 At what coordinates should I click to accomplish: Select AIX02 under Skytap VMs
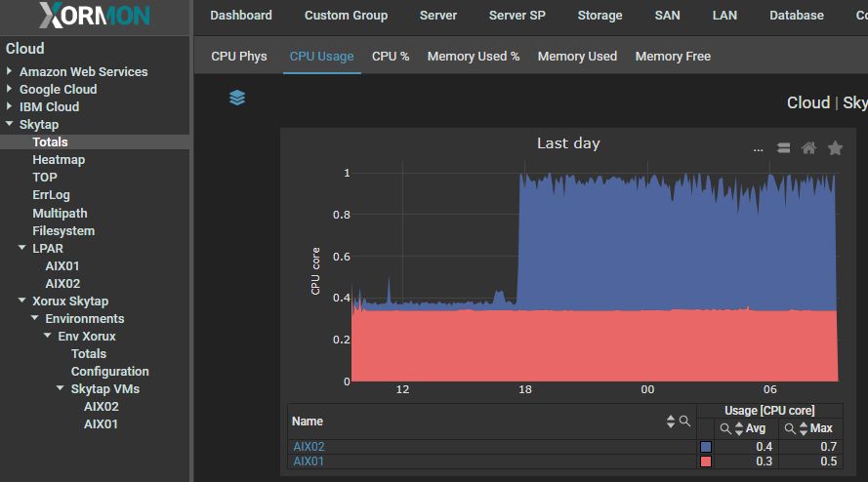coord(101,407)
